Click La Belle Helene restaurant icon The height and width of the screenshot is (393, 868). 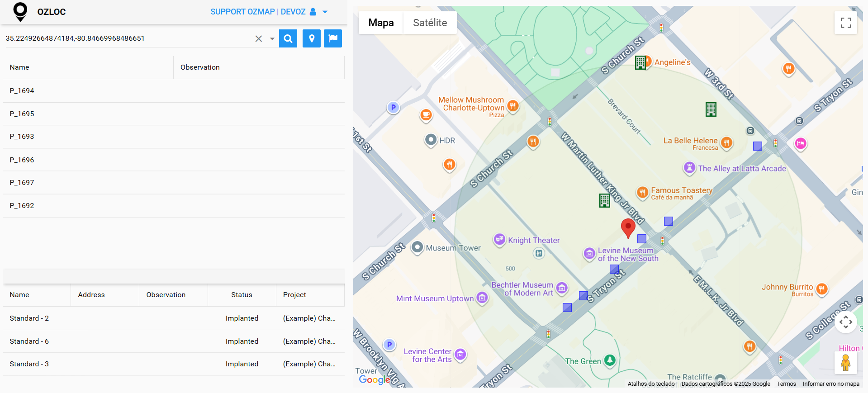click(x=726, y=143)
